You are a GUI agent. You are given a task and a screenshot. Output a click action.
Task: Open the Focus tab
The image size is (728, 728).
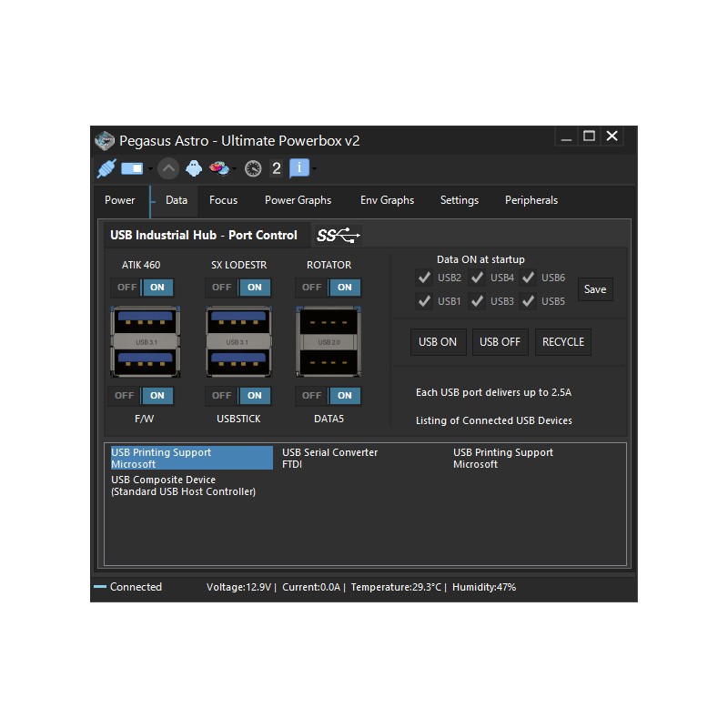click(223, 200)
